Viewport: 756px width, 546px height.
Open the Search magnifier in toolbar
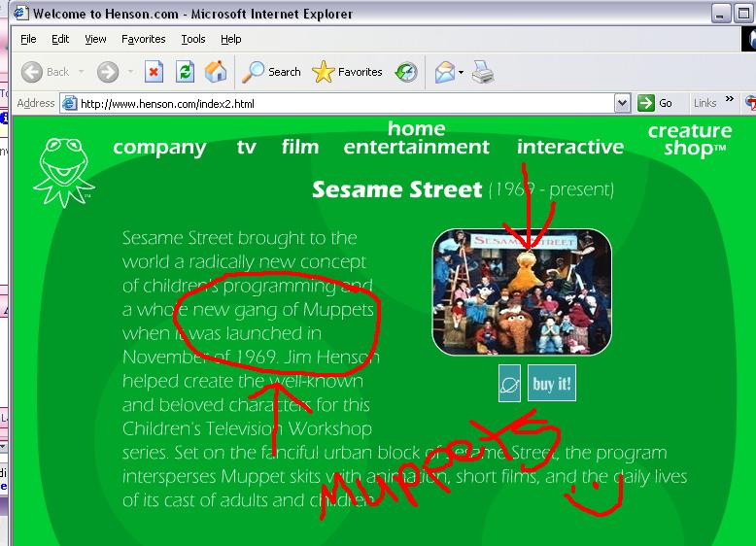coord(271,72)
